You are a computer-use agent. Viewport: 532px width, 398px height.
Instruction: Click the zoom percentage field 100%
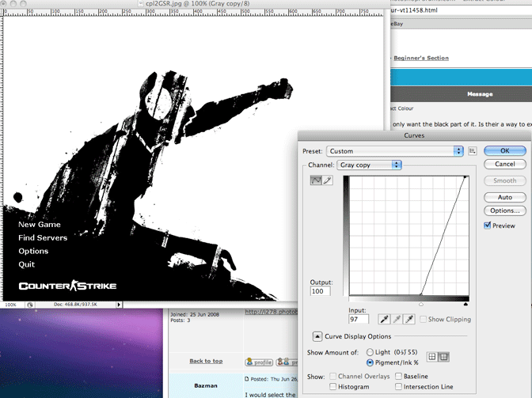point(12,305)
